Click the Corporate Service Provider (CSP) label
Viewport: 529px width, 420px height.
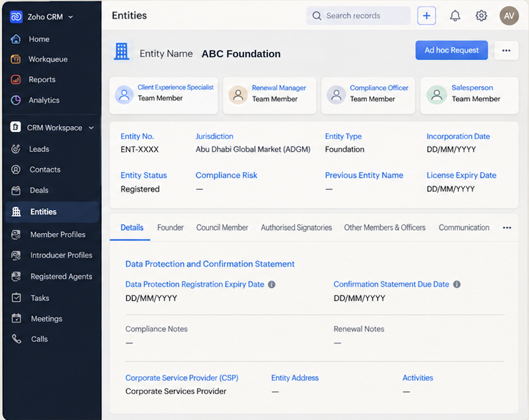click(182, 378)
